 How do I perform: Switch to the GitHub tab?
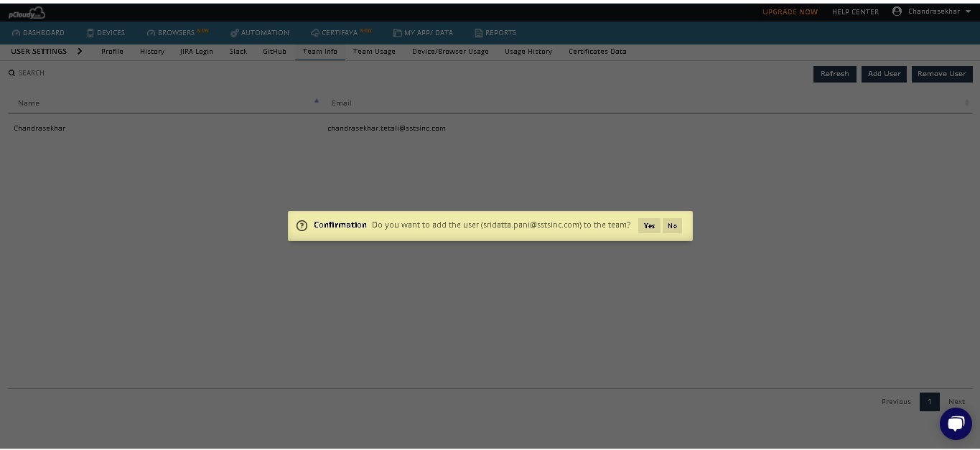coord(274,52)
